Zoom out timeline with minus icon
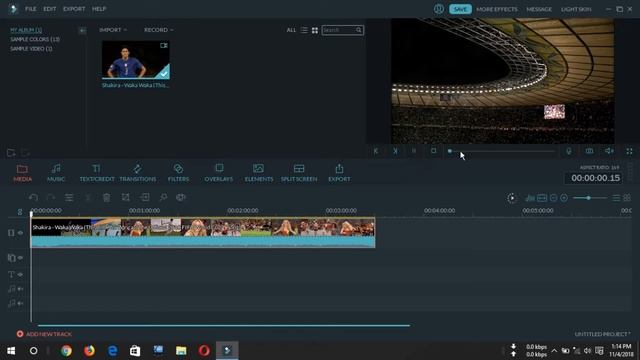This screenshot has height=360, width=640. click(x=553, y=198)
